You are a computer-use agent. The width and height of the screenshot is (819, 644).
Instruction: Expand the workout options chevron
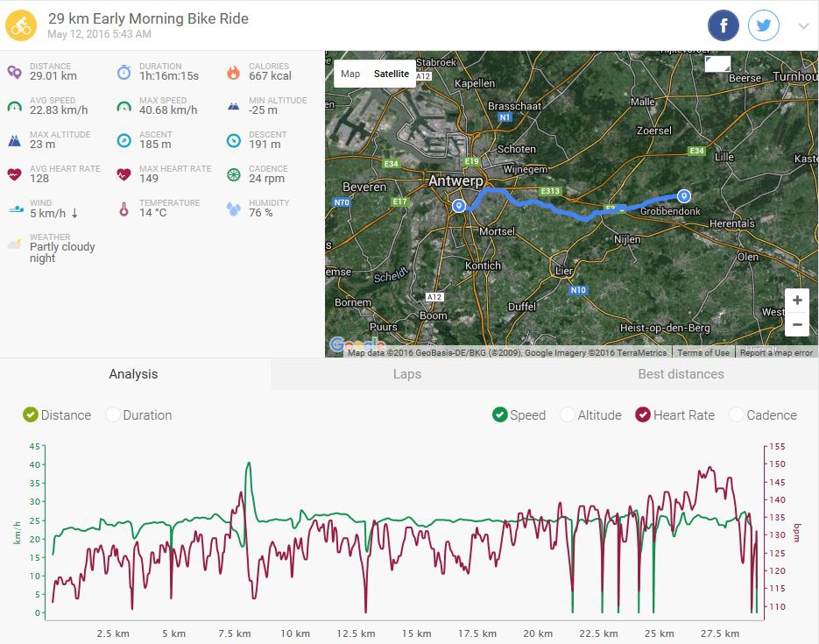pos(803,26)
